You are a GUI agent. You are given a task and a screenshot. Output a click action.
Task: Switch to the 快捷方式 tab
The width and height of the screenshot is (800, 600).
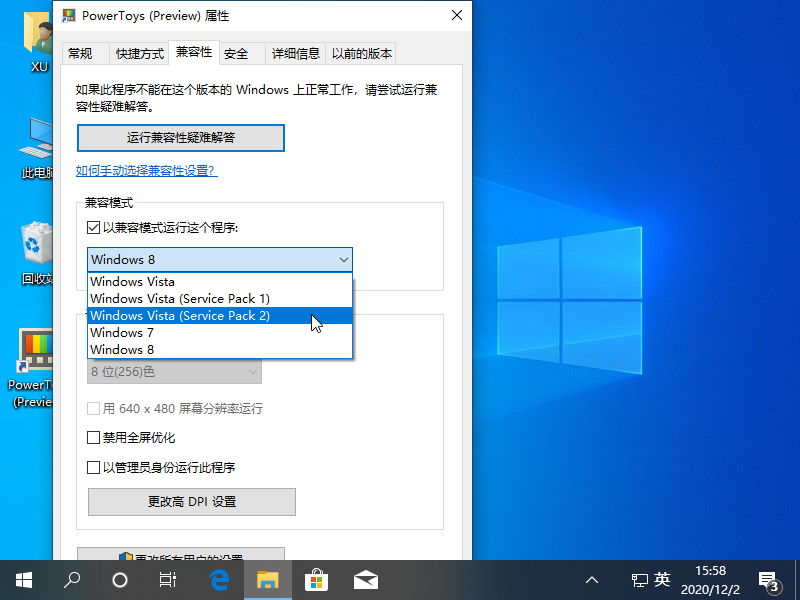(139, 54)
